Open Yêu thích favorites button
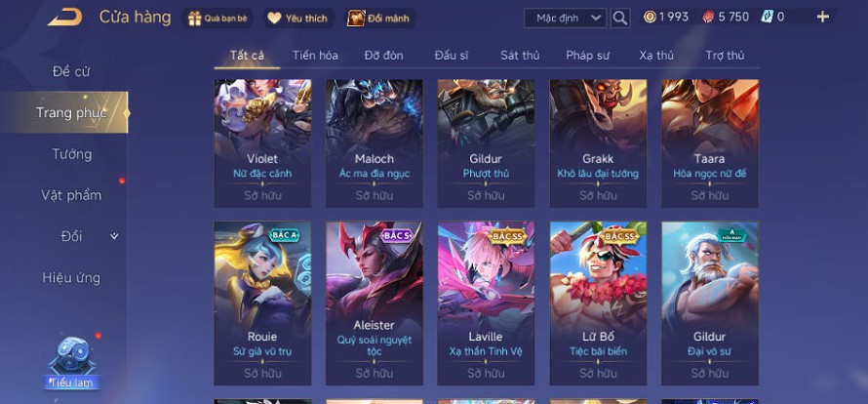The height and width of the screenshot is (404, 868). [297, 19]
